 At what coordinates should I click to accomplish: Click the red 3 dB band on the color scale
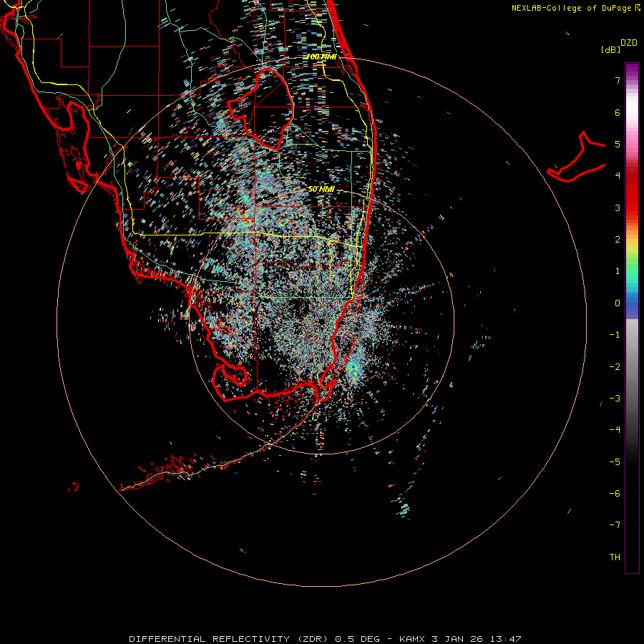[x=632, y=208]
